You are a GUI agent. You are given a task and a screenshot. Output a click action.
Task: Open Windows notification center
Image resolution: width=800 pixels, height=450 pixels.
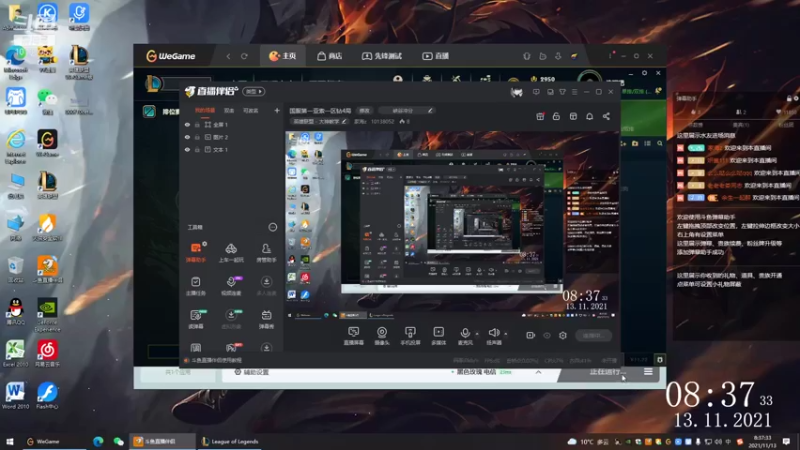coord(786,441)
